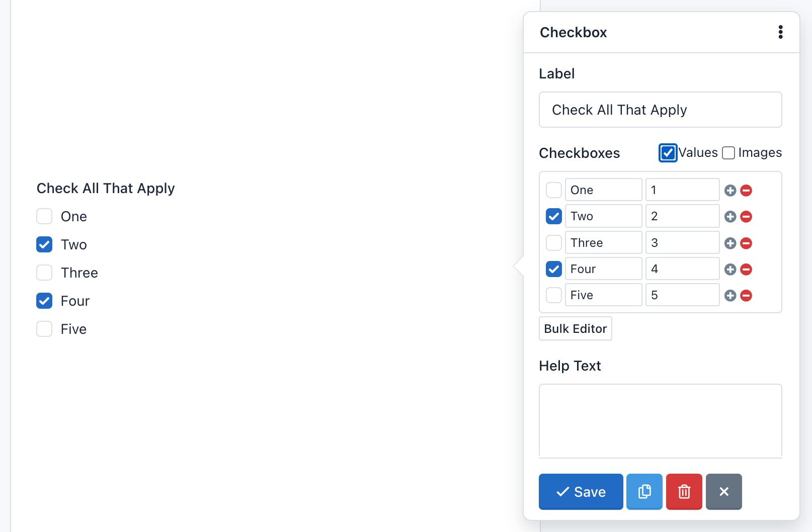The image size is (812, 532).
Task: Check the "One" option default checkbox
Action: [x=553, y=190]
